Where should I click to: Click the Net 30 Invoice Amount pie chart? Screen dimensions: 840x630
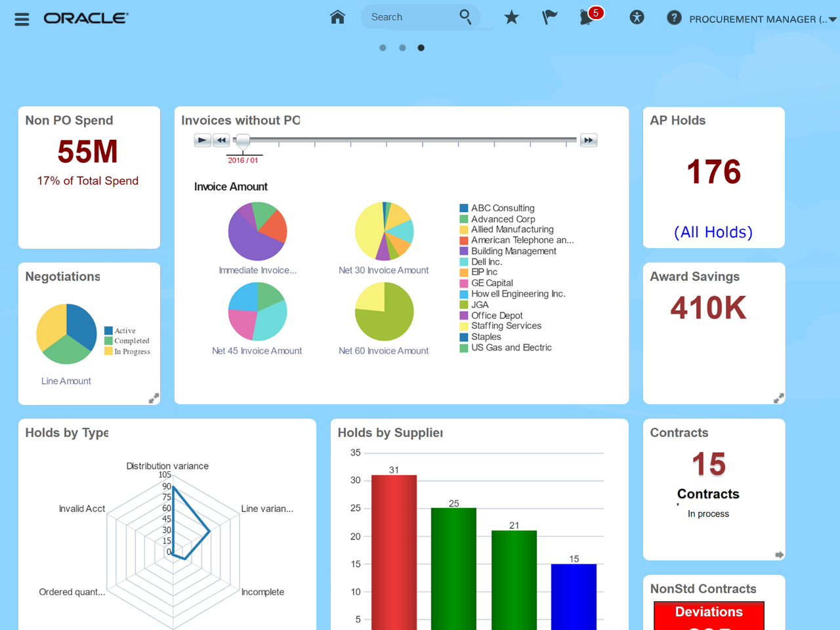(x=384, y=231)
